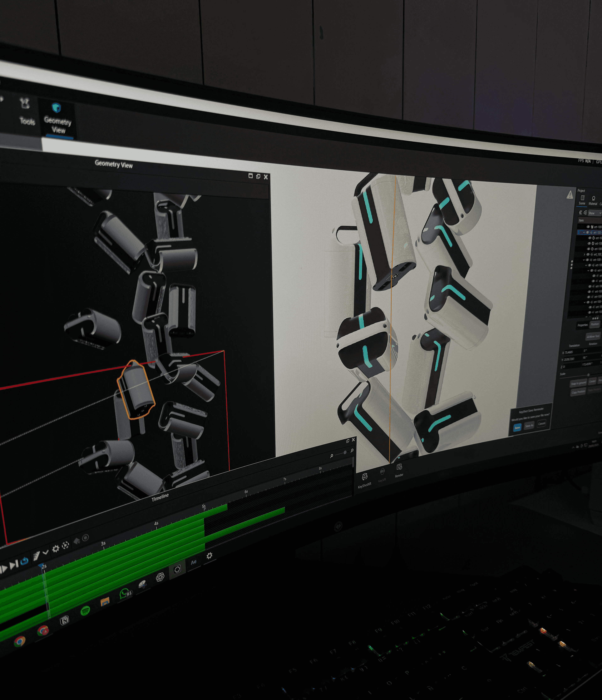The width and height of the screenshot is (602, 700).
Task: Click the Scale slider handle
Action: pos(589,375)
